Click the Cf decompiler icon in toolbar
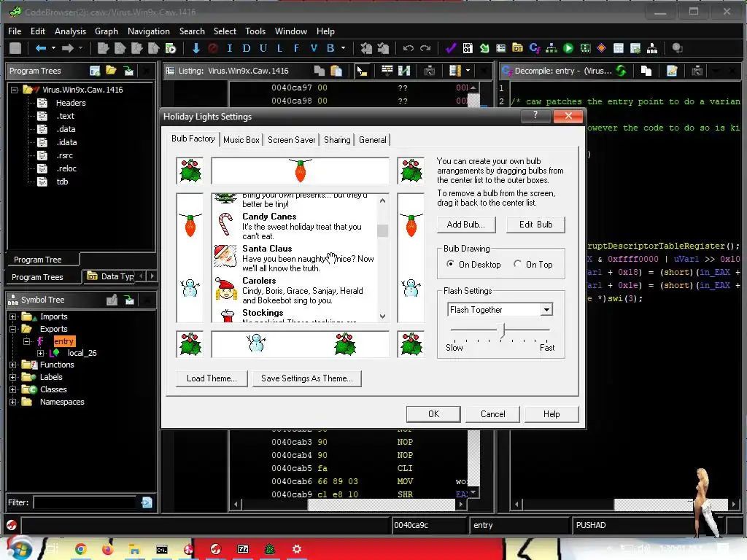747x560 pixels. (535, 48)
